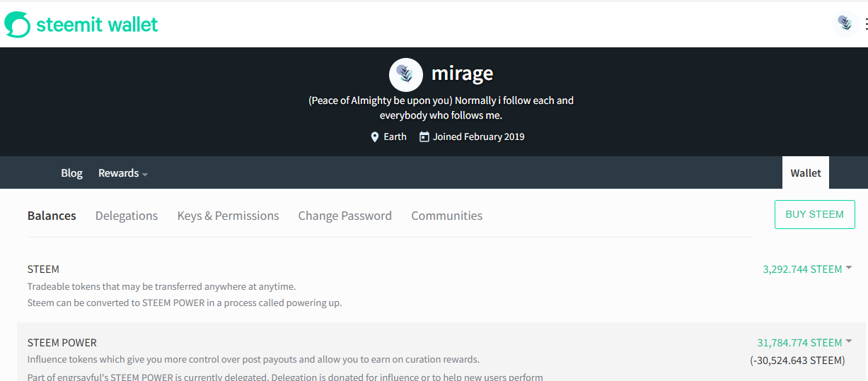Click the Steemit logo icon
This screenshot has height=381, width=868.
pyautogui.click(x=18, y=25)
